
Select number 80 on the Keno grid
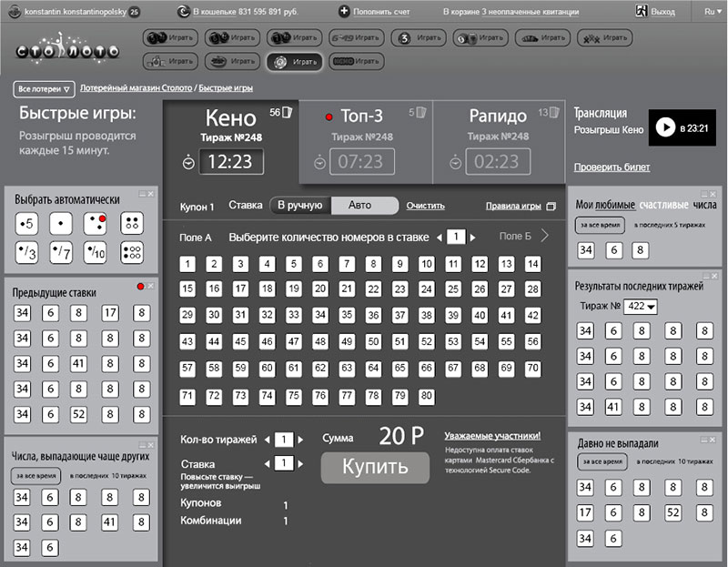pos(426,397)
